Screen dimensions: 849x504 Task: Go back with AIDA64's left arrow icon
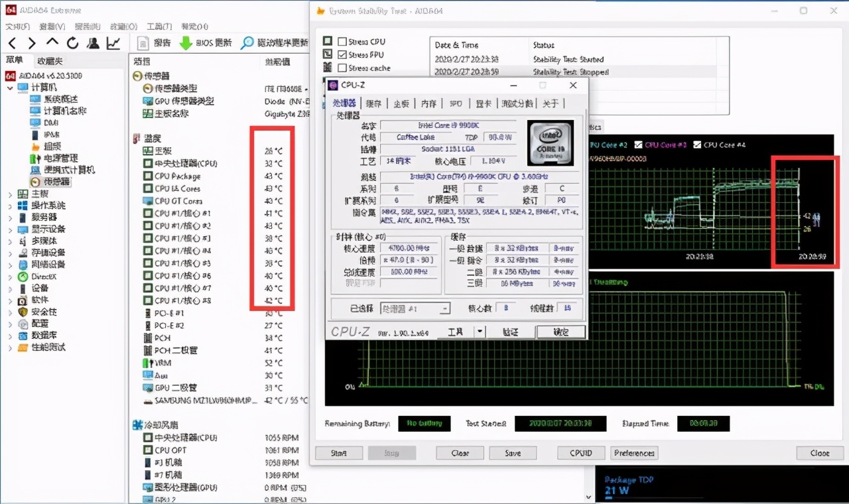12,43
